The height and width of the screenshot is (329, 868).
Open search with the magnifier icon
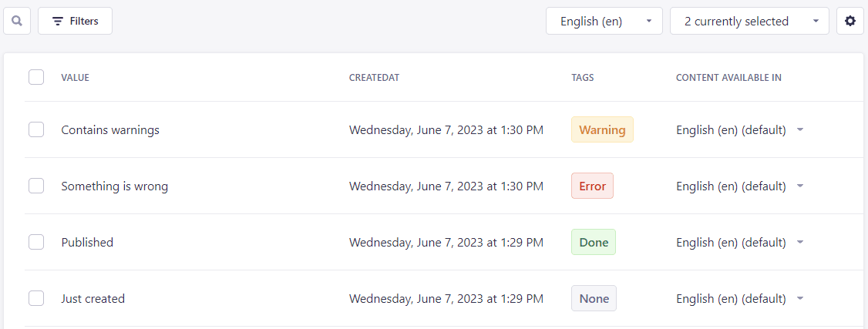click(x=17, y=21)
